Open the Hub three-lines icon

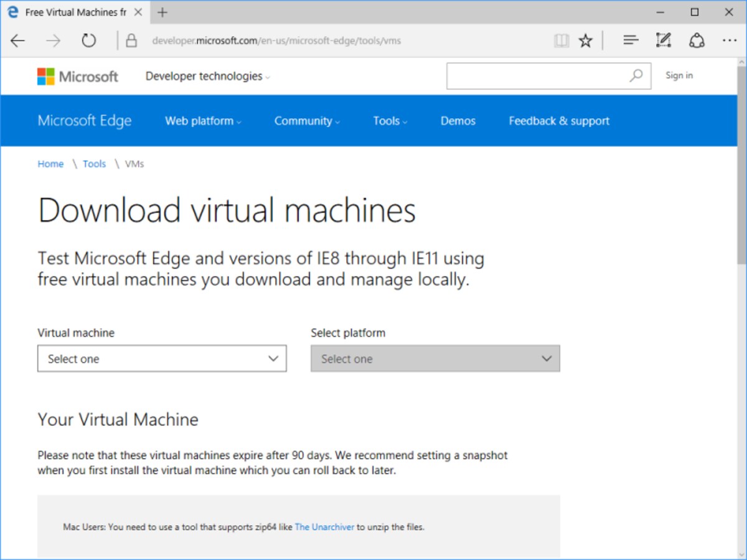pyautogui.click(x=631, y=41)
